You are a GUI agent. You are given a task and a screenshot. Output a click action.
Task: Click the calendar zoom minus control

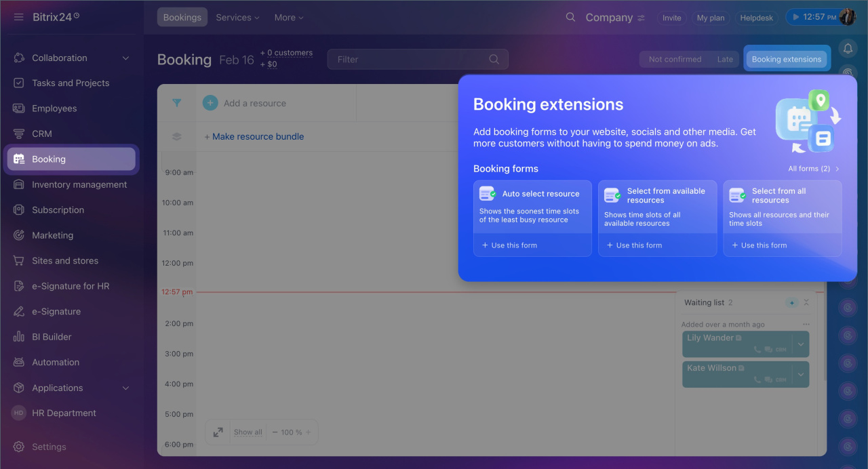[275, 432]
